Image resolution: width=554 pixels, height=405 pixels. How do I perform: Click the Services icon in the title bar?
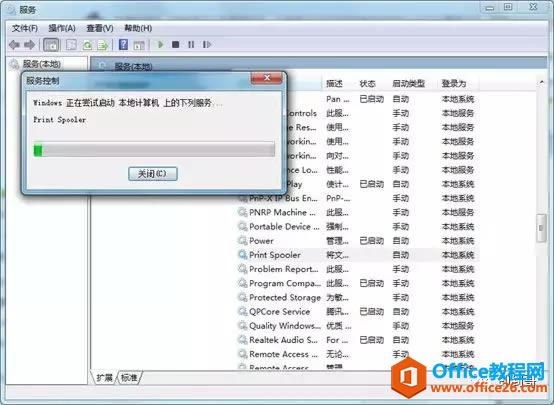click(11, 10)
